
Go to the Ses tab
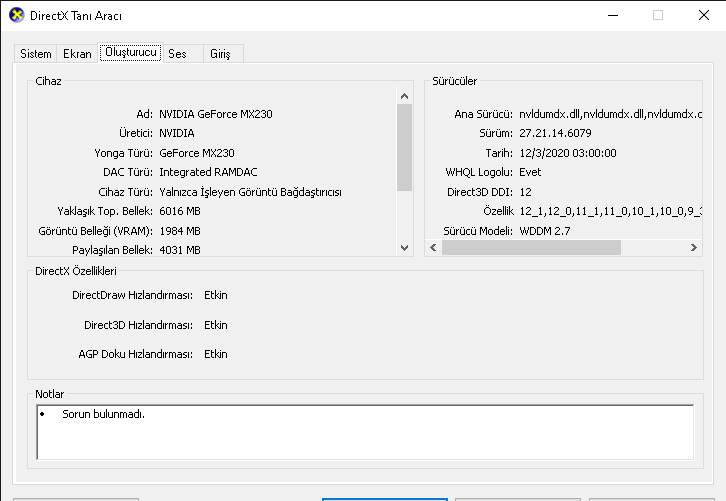point(177,54)
